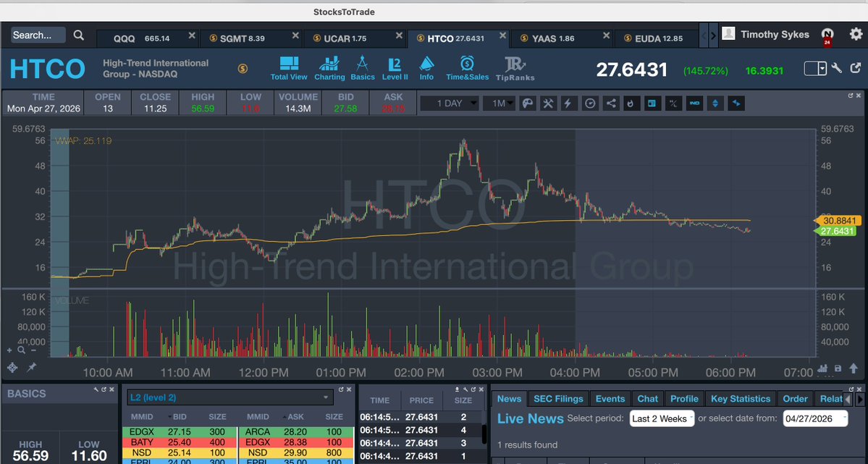868x464 pixels.
Task: Click the up arrow icon under chart
Action: point(854,368)
